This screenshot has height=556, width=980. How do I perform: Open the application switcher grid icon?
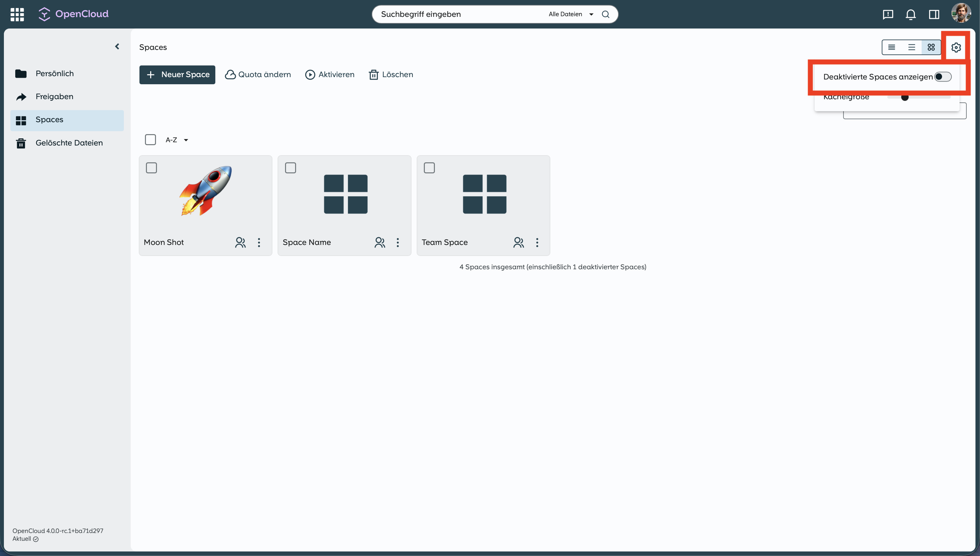click(x=17, y=14)
